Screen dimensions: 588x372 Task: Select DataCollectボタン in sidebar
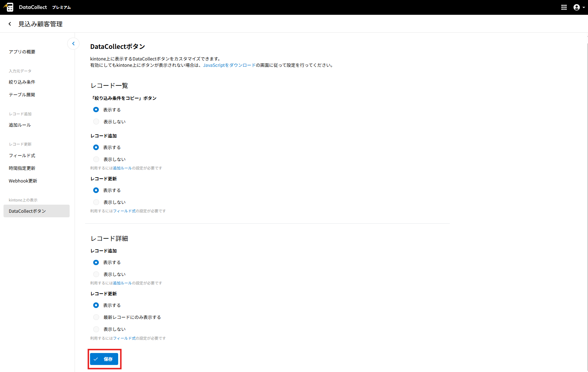[37, 211]
